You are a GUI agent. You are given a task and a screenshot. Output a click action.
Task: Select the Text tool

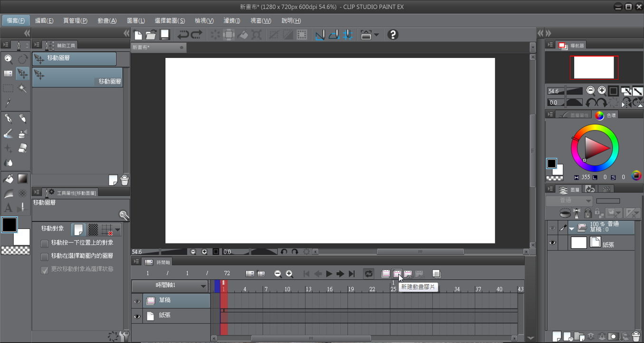click(8, 208)
